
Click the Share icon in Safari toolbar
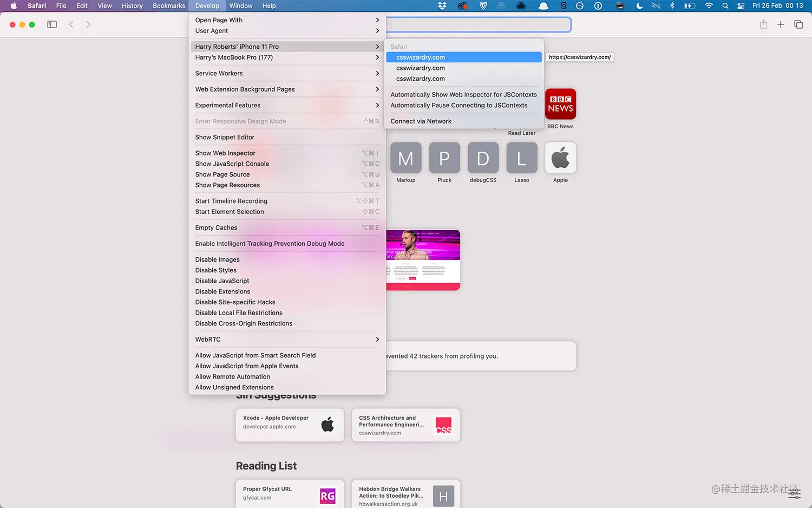click(x=763, y=24)
